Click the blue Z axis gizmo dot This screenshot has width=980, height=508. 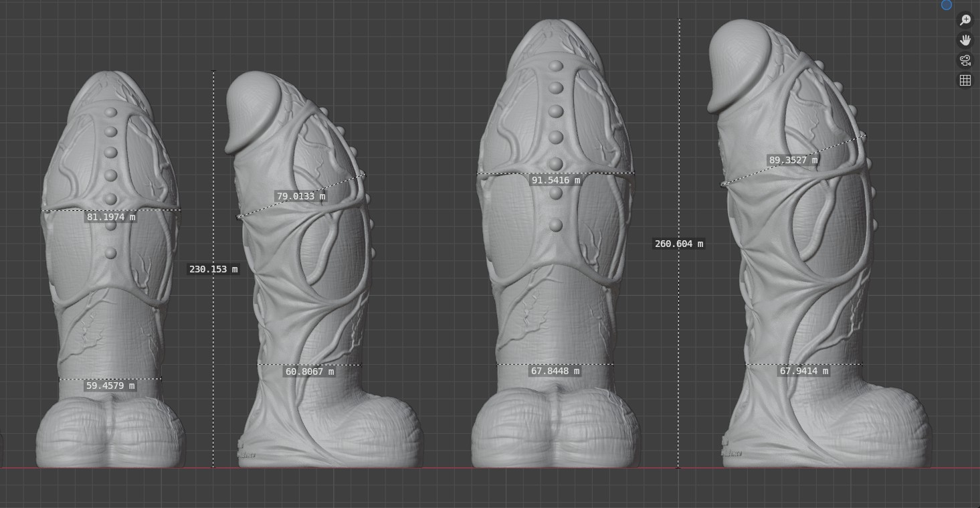(x=947, y=5)
